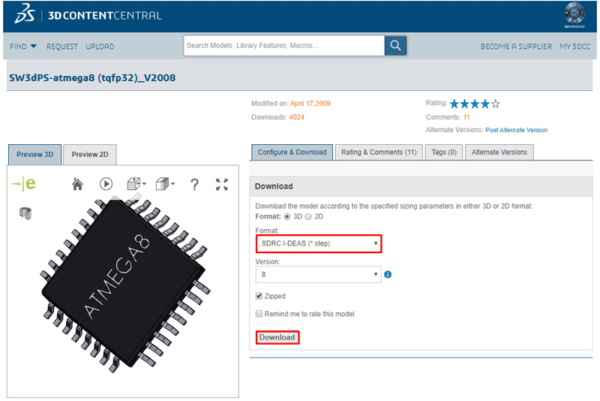Viewport: 600px width, 401px height.
Task: Open Rating & Comments (11) tab
Action: pyautogui.click(x=379, y=152)
